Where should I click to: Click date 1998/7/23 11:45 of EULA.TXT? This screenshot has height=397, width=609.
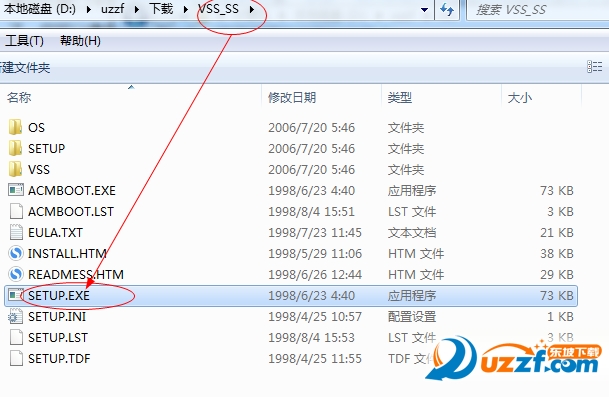click(315, 232)
